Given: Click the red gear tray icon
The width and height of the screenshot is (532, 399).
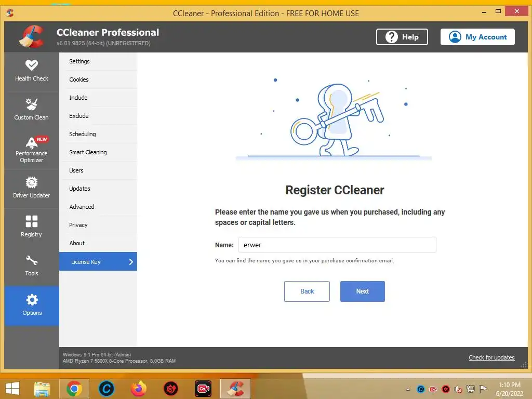Looking at the screenshot, I should [446, 389].
